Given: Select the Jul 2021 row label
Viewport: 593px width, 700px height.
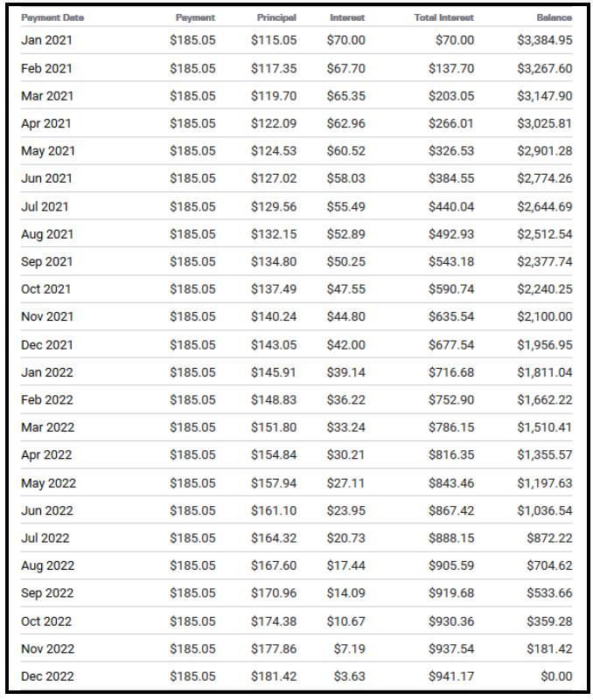Looking at the screenshot, I should pyautogui.click(x=45, y=207).
